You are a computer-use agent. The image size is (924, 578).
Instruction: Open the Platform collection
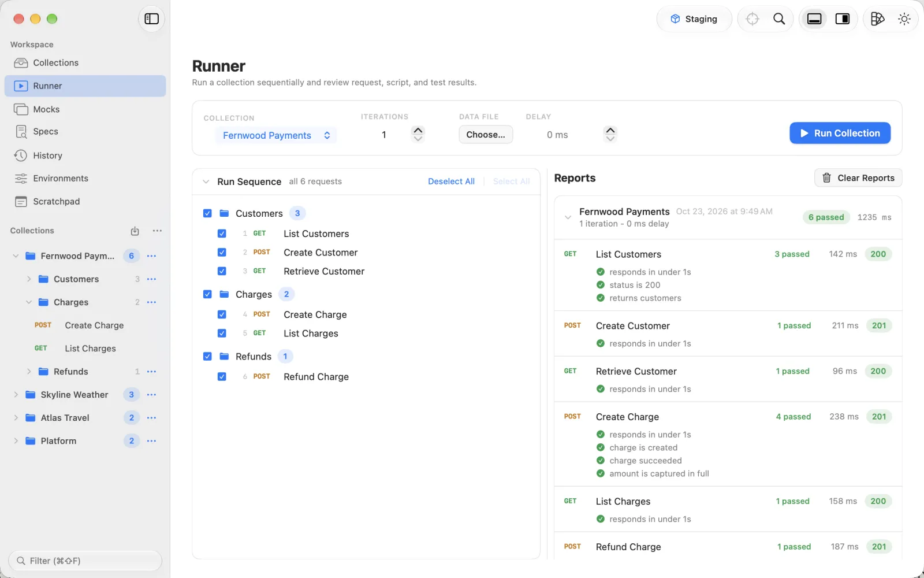click(85, 441)
